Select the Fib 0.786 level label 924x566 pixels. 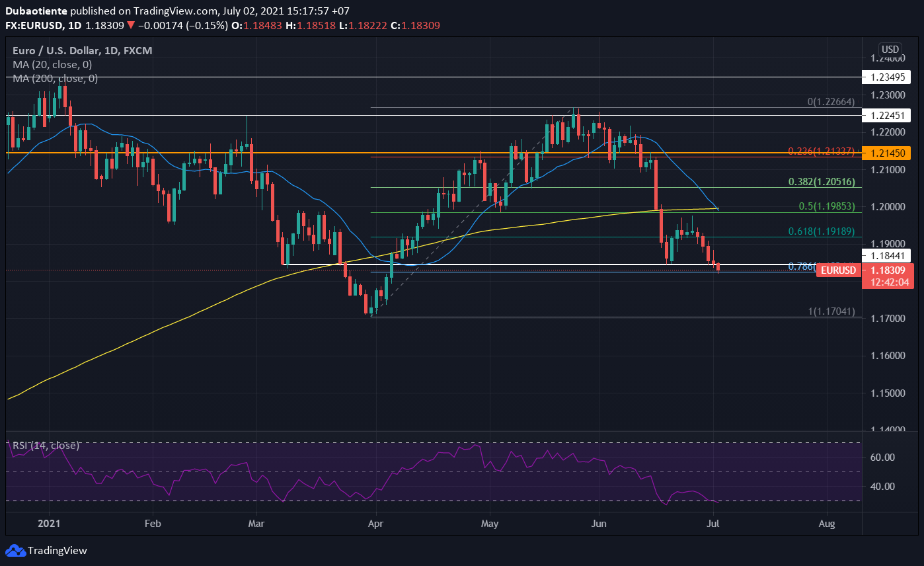coord(802,266)
